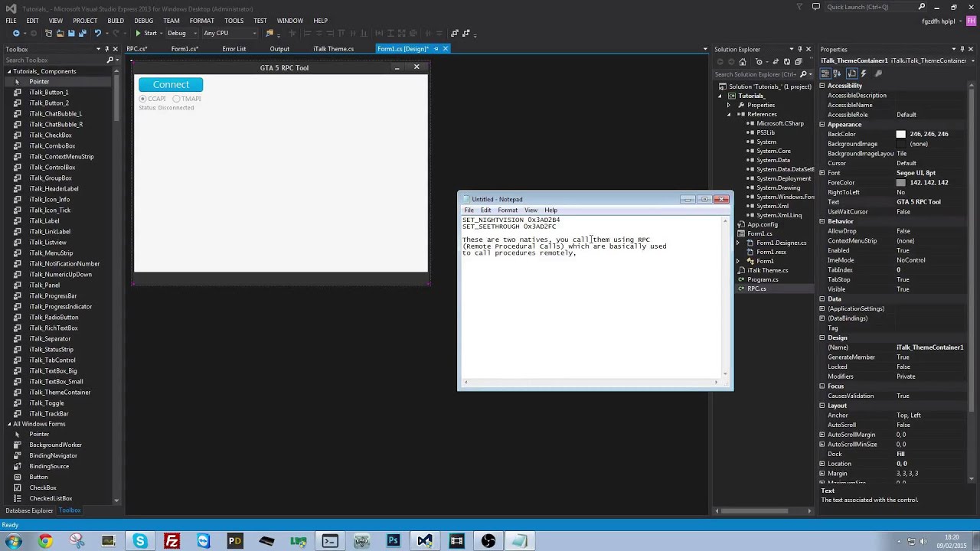Screen dimensions: 980x551
Task: Collapse the Appearance property category
Action: (822, 124)
